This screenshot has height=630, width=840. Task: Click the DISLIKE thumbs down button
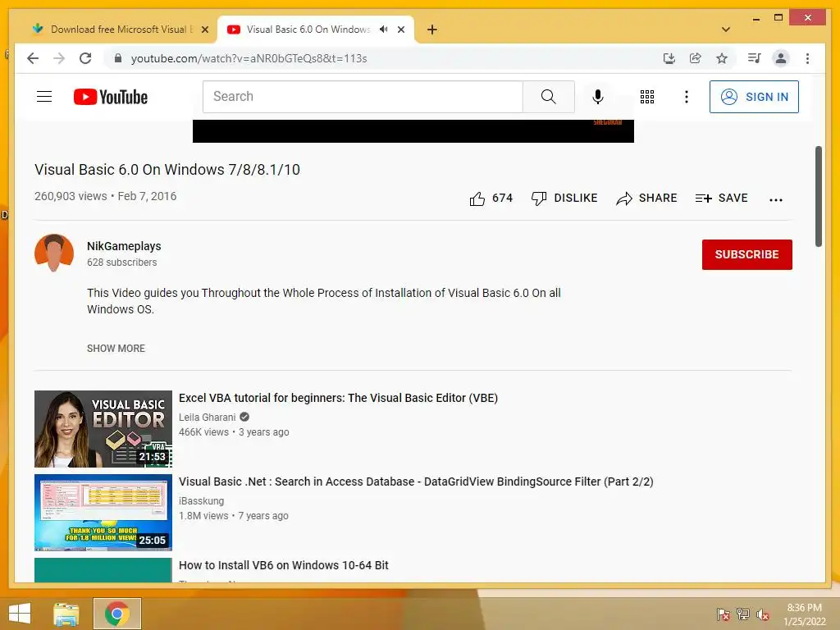(x=564, y=199)
